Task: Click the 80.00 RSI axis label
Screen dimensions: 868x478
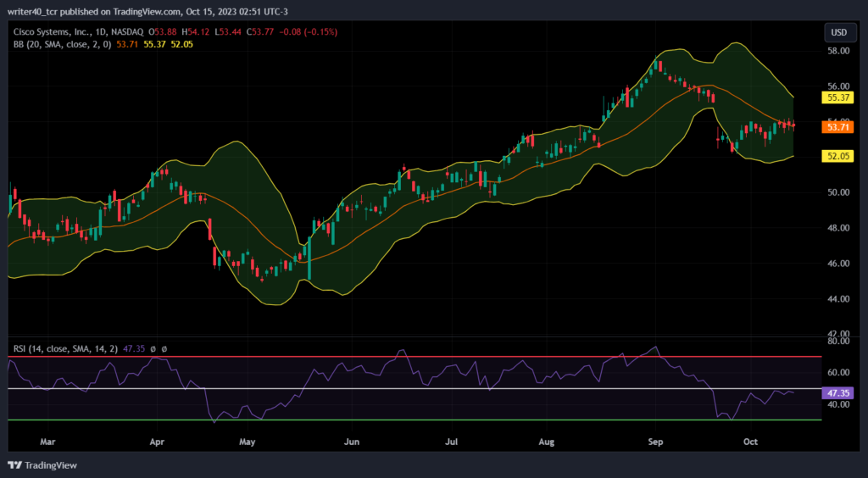Action: pos(837,341)
